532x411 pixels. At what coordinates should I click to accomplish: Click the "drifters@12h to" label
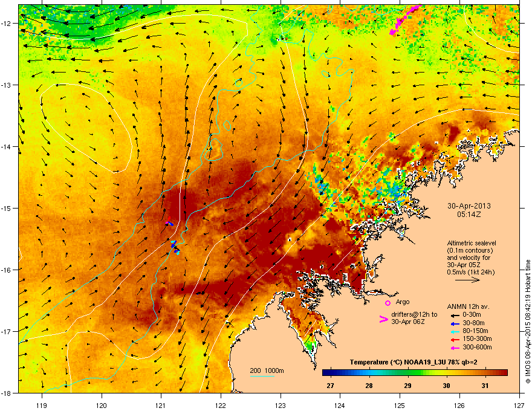click(414, 314)
